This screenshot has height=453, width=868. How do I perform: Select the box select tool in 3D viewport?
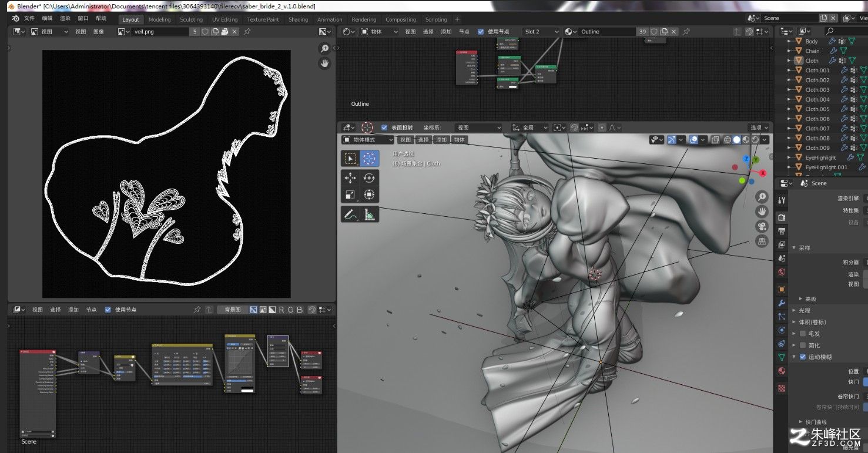350,159
